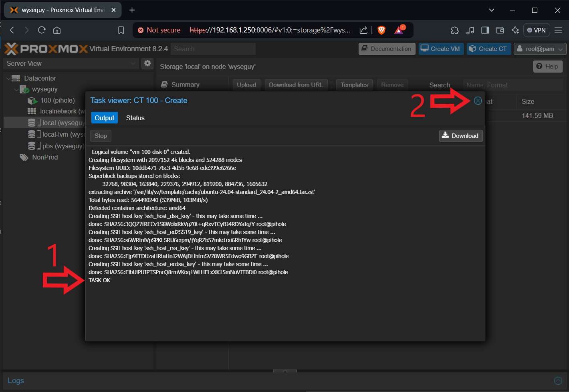Close the wyseguy Proxmox browser tab
This screenshot has height=392, width=569.
point(113,10)
